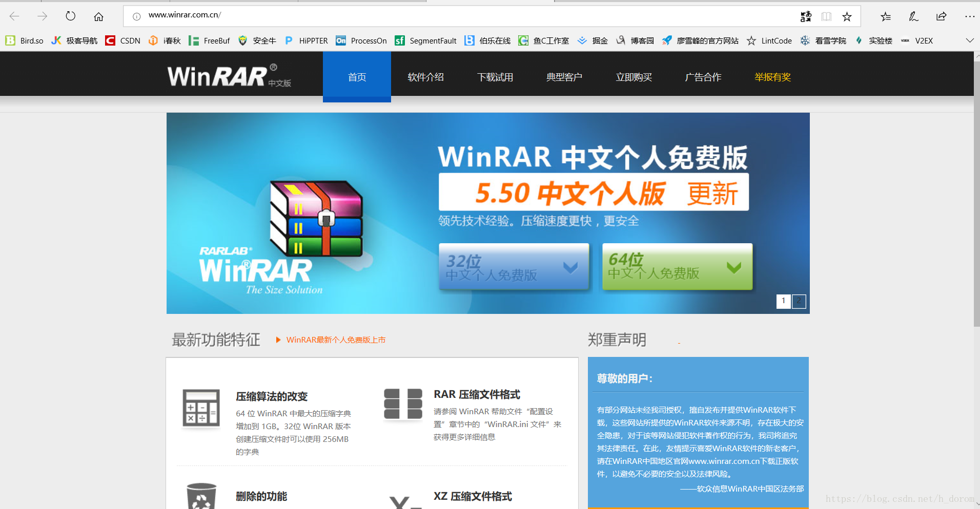980x509 pixels.
Task: Go to browser home page icon
Action: [99, 16]
